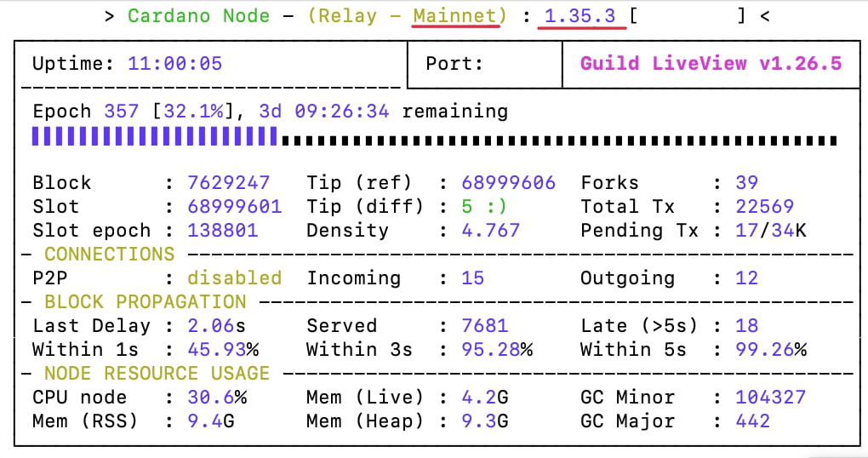
Task: Click the P2P status 'disabled'
Action: coord(235,278)
